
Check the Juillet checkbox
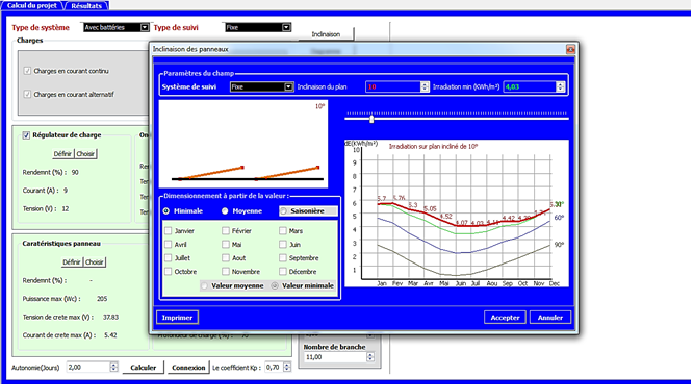point(168,257)
